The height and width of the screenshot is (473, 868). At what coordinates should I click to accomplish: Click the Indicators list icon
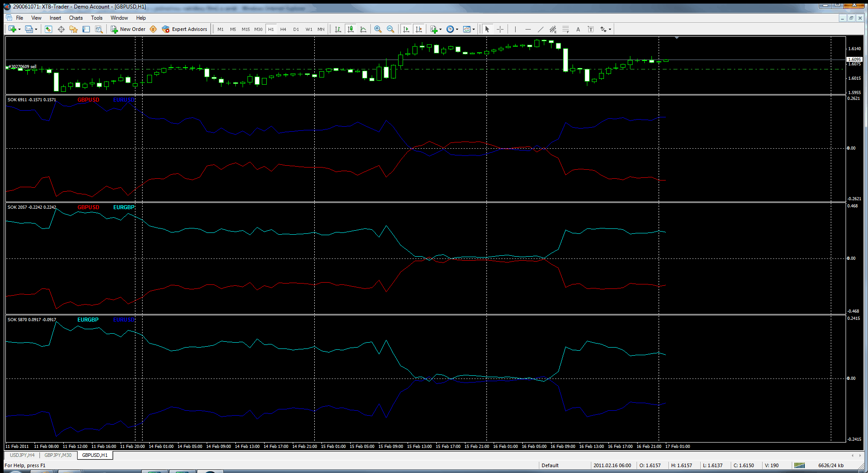(434, 29)
